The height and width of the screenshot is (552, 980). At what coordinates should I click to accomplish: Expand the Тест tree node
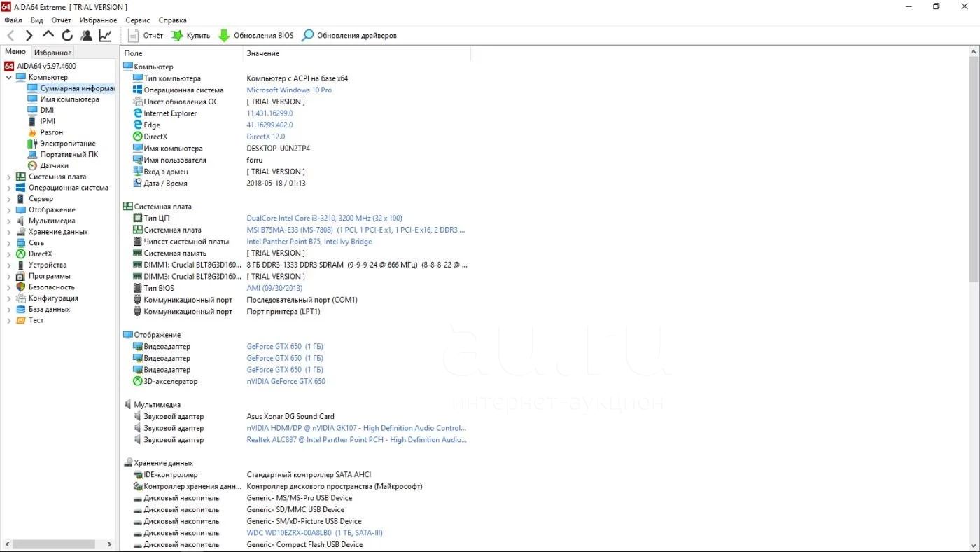pyautogui.click(x=9, y=320)
